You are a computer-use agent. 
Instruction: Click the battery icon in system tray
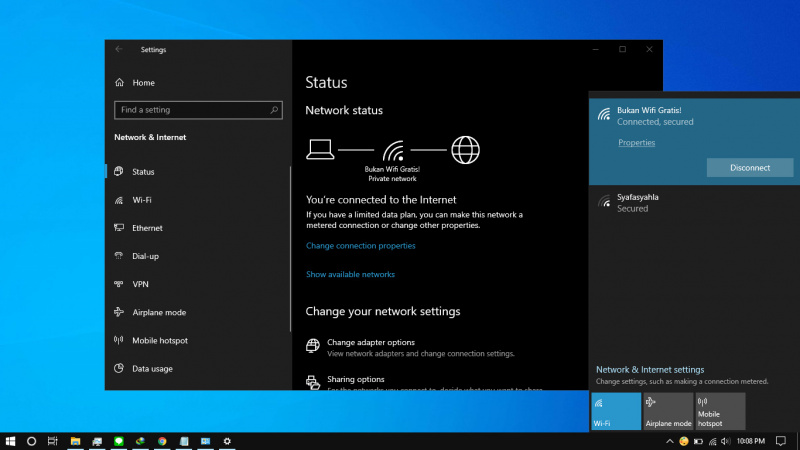click(x=698, y=441)
